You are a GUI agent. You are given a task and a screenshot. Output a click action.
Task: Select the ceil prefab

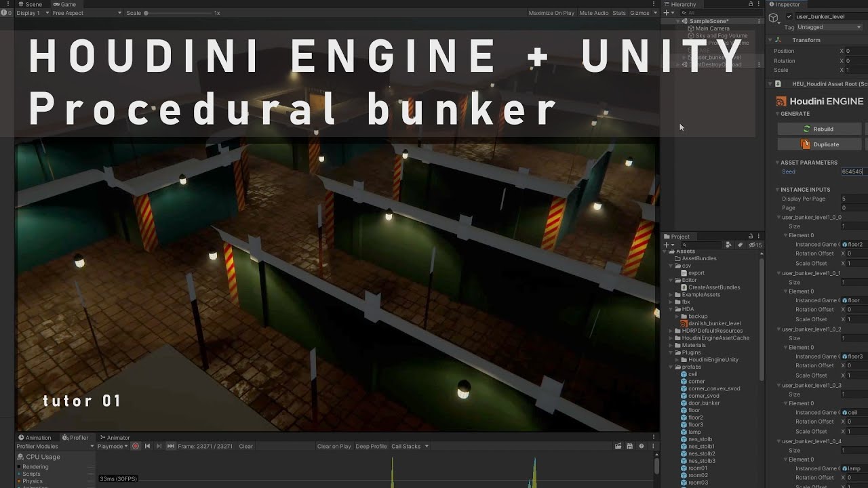click(688, 374)
